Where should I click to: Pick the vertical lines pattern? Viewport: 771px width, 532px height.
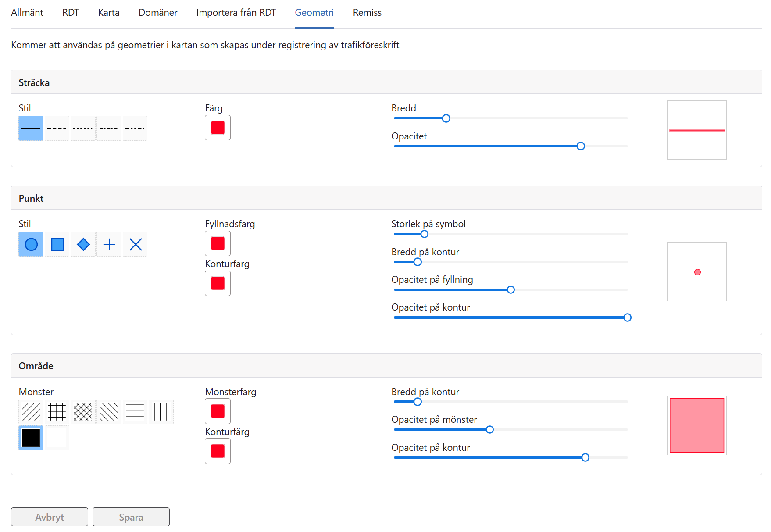pyautogui.click(x=161, y=412)
